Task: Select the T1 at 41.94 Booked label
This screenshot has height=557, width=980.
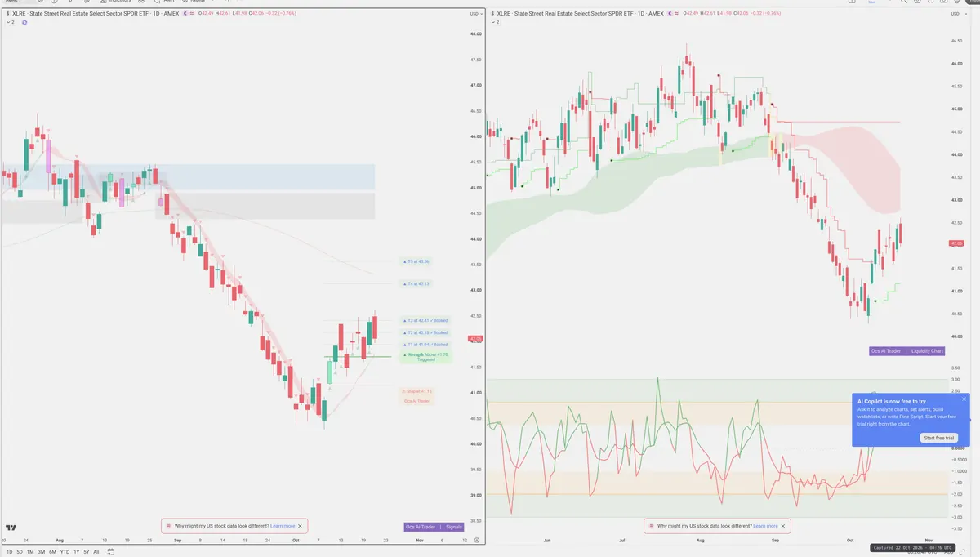Action: point(426,345)
